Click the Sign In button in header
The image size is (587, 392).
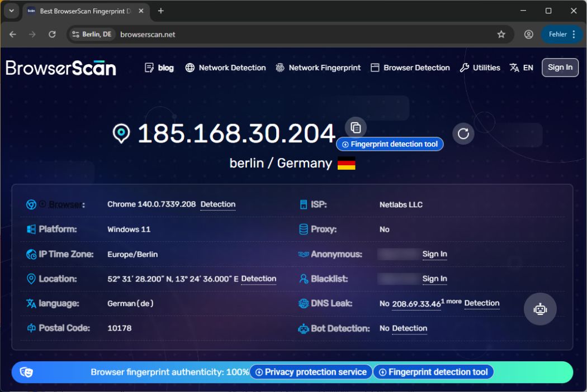(560, 68)
